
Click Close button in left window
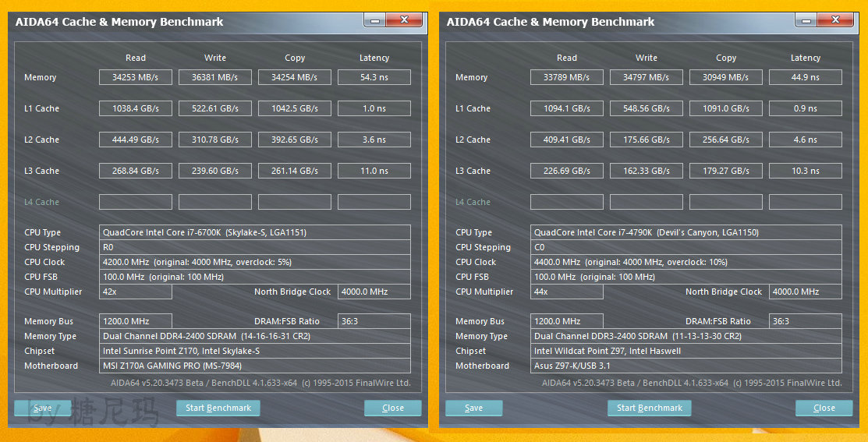(x=393, y=408)
